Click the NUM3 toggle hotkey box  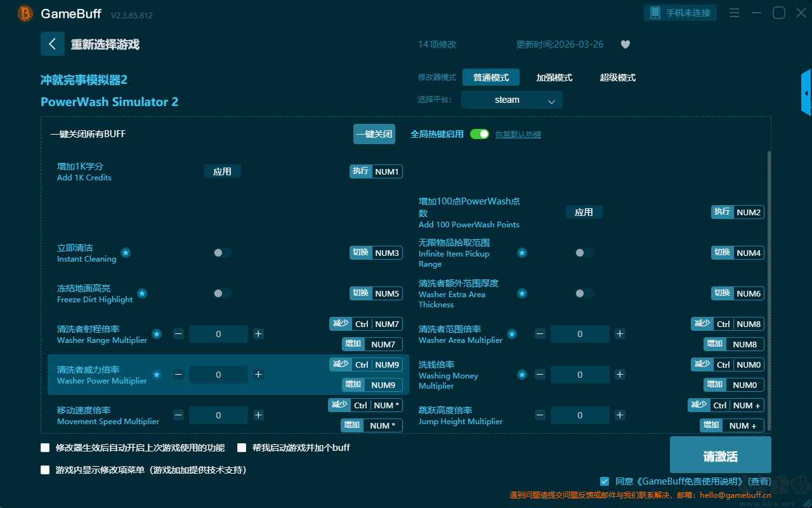[376, 253]
